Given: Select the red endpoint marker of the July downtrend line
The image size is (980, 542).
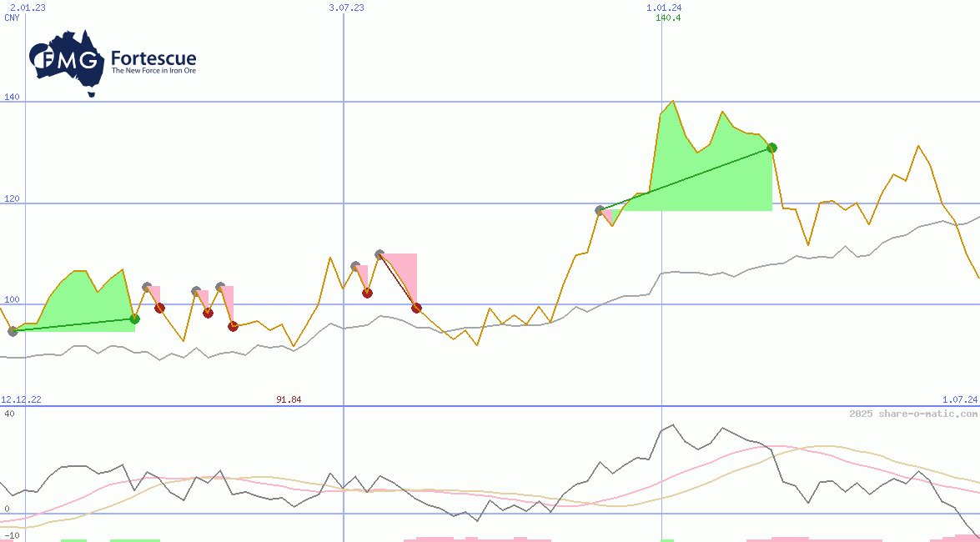Looking at the screenshot, I should pos(417,308).
